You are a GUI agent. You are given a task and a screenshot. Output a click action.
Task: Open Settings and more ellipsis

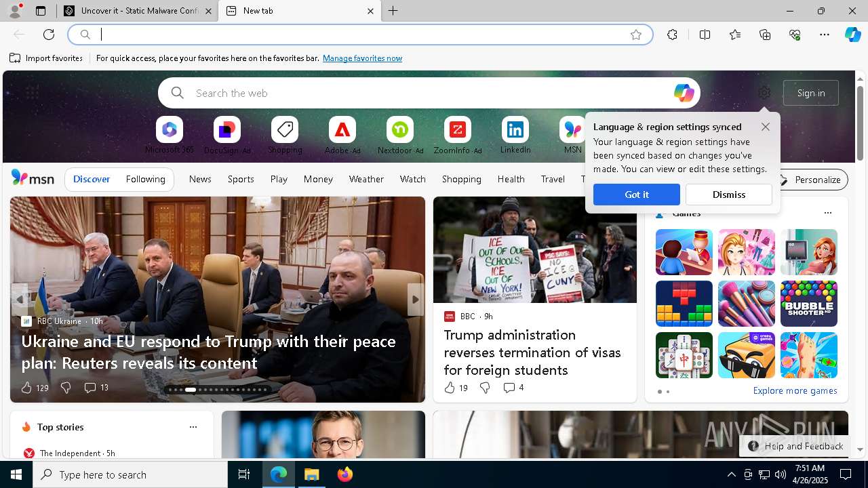(x=825, y=35)
